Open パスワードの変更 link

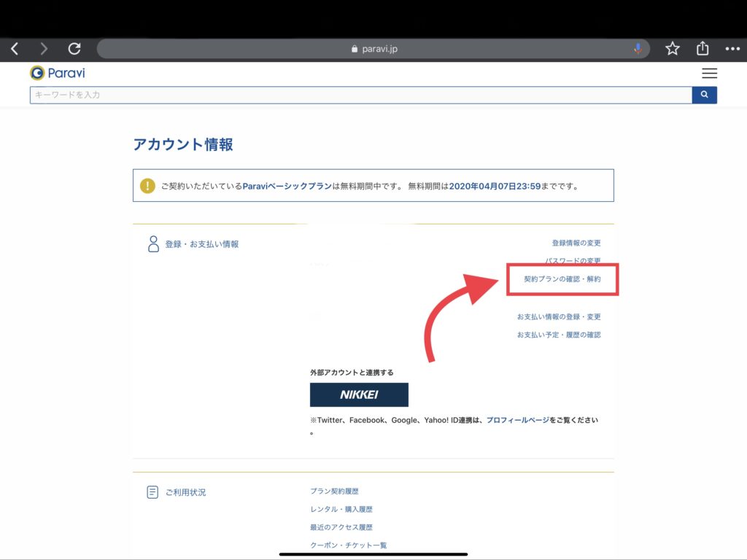573,260
